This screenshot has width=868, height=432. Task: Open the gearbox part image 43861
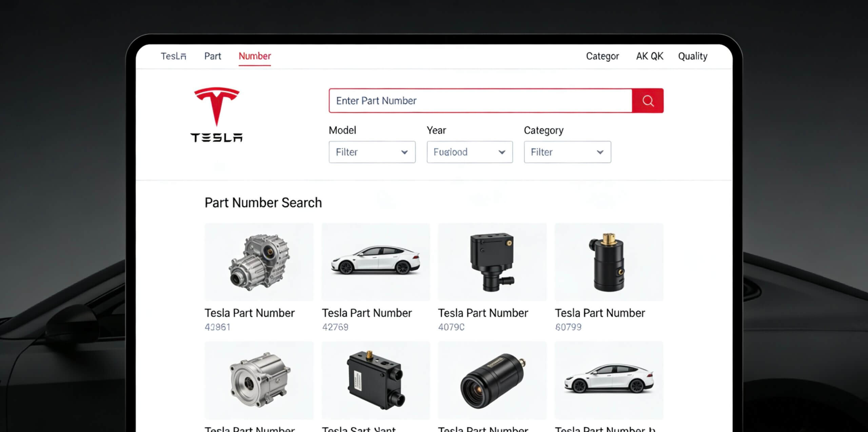pyautogui.click(x=259, y=262)
